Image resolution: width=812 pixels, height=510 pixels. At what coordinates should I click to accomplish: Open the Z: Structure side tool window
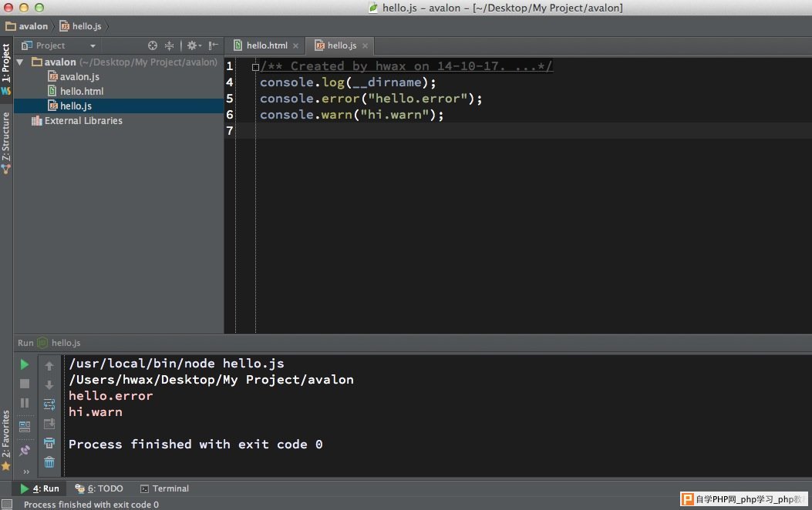(x=5, y=137)
